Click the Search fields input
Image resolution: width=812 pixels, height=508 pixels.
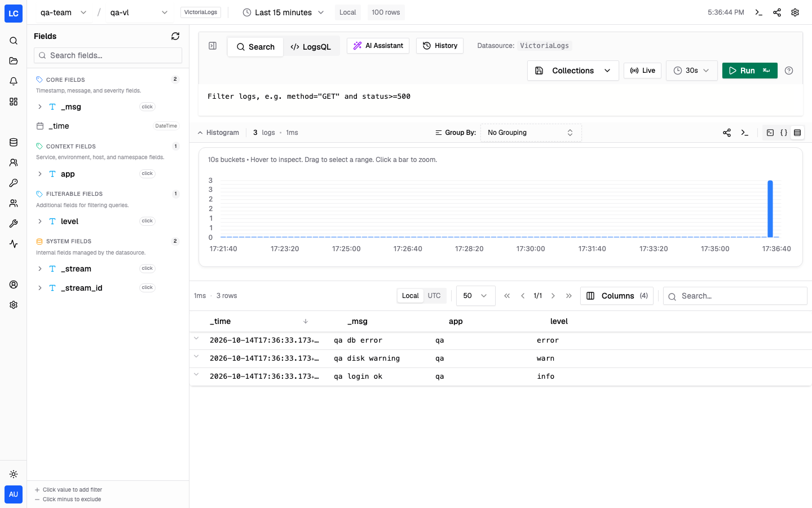point(108,55)
